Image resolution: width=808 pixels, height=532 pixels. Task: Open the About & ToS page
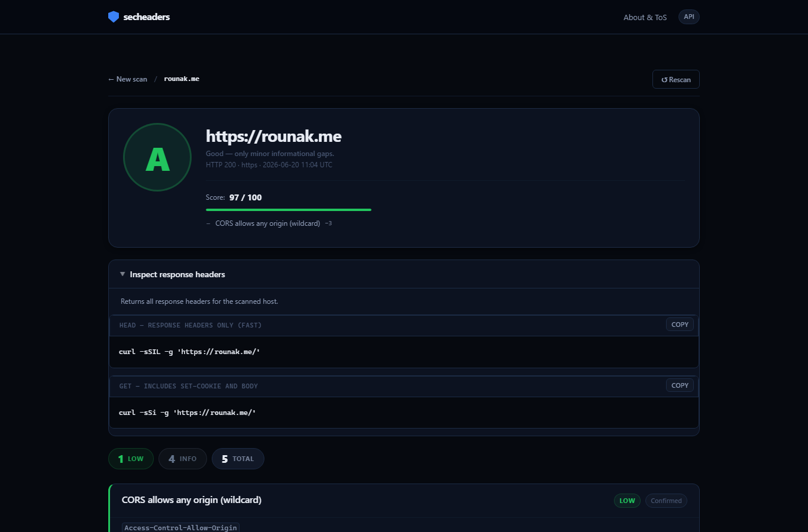(645, 17)
